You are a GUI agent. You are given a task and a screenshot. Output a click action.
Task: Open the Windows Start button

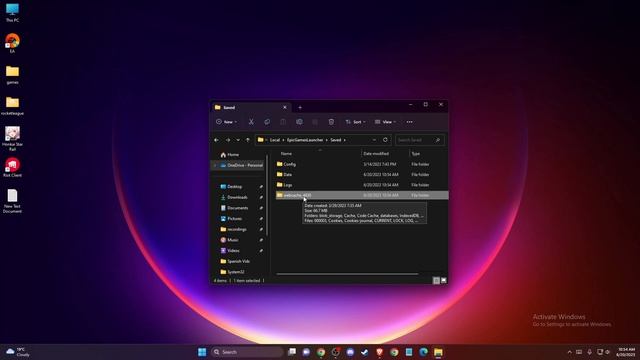202,352
